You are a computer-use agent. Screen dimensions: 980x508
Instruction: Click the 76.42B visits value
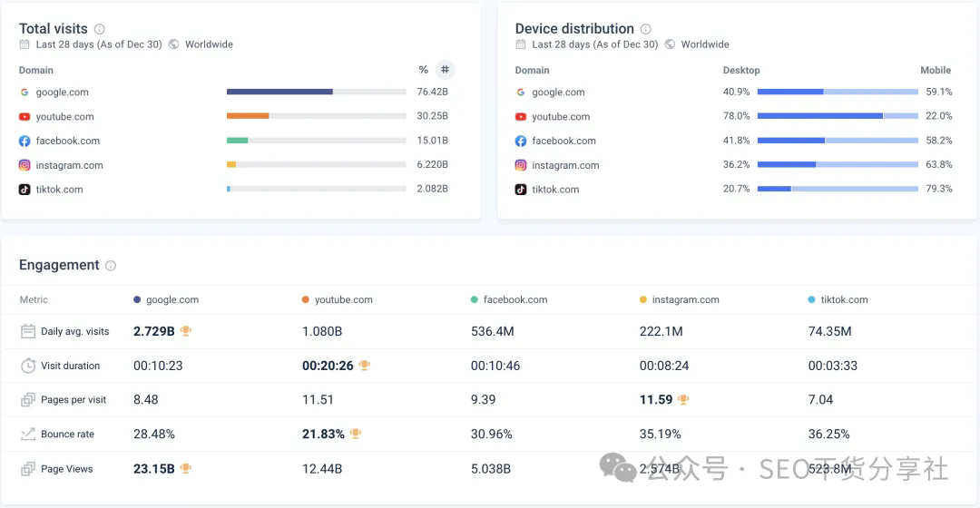433,92
